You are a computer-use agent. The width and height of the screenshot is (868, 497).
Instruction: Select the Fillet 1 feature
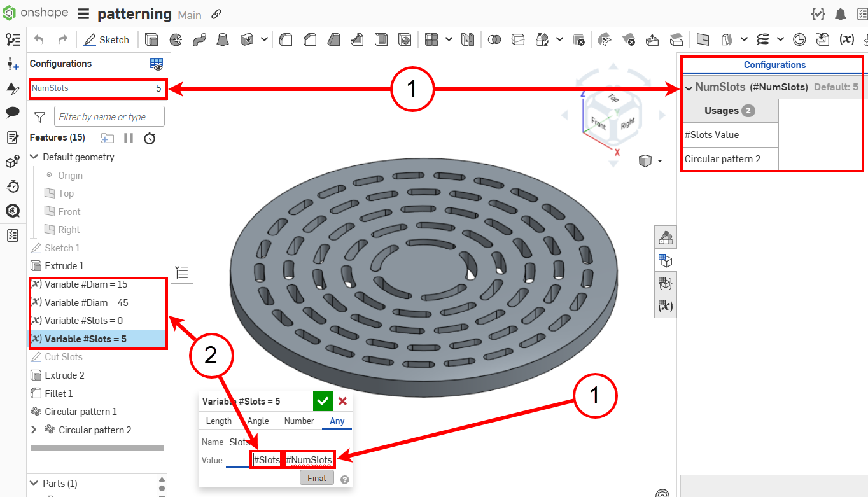point(59,393)
